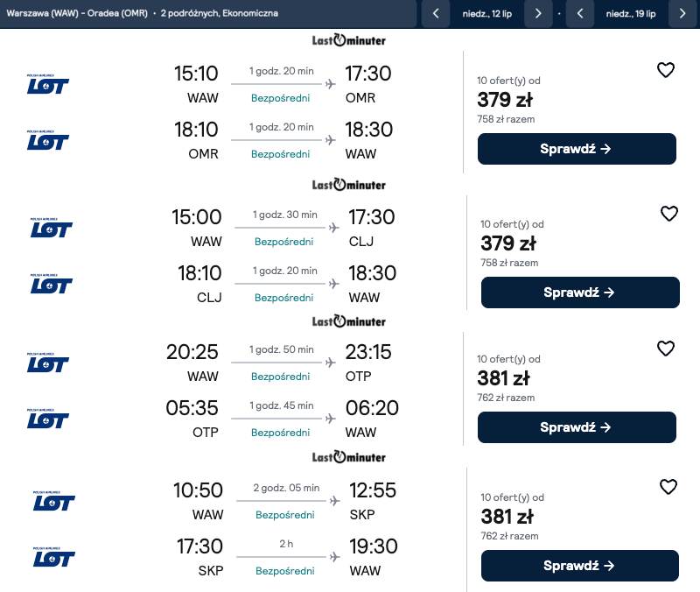
Task: Move return date later than 19 lip
Action: tap(682, 14)
